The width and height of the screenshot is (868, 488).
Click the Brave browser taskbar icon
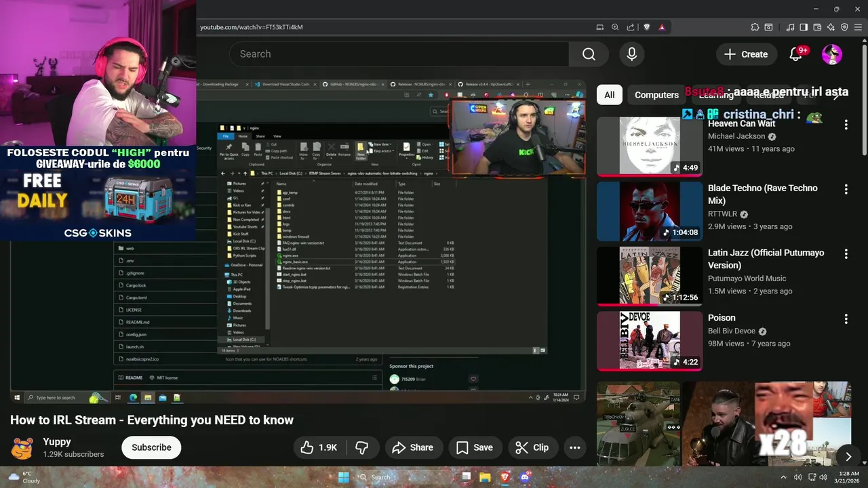[x=505, y=477]
